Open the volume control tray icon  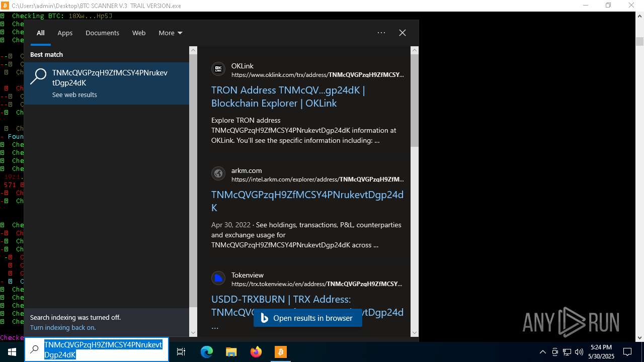click(579, 352)
